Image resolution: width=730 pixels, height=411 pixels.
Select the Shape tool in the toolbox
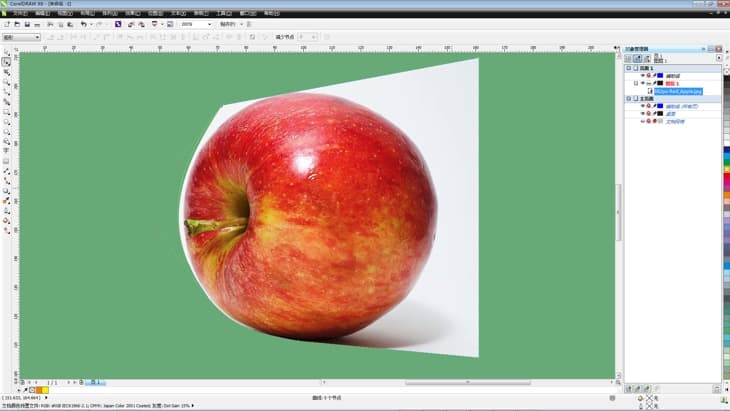tap(7, 71)
